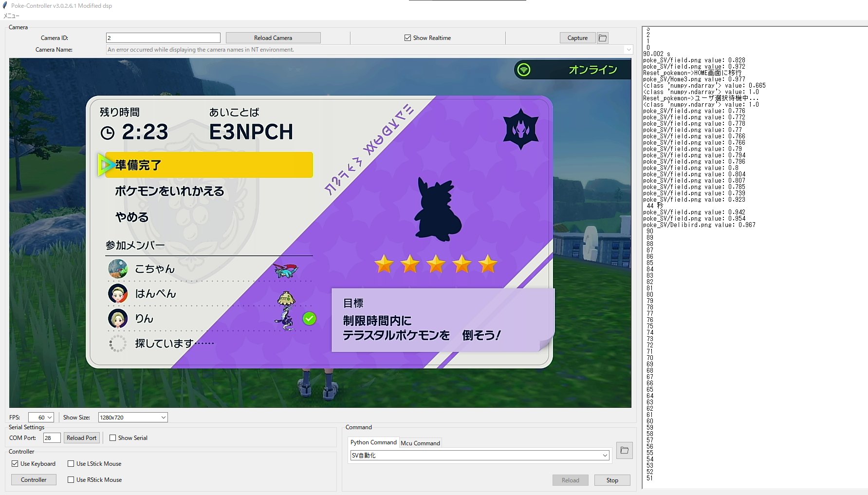Click the fifth raid difficulty star

[x=488, y=264]
